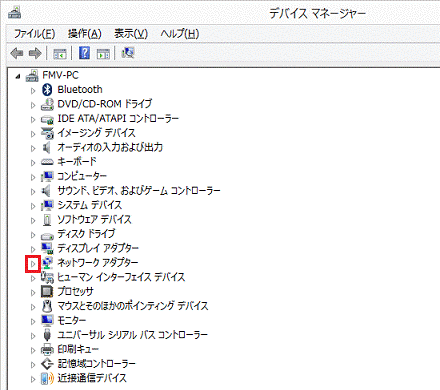Expand the ネットワーク アダプター category
440x390 pixels.
click(33, 264)
